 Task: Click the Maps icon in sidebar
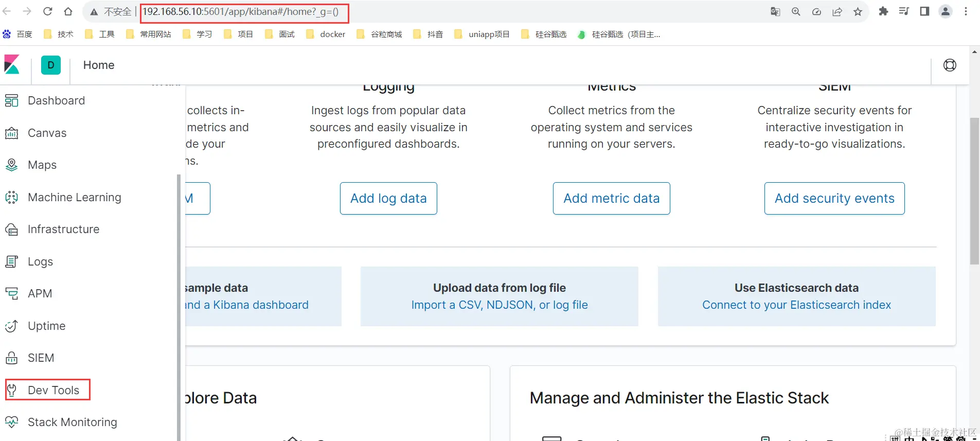pyautogui.click(x=11, y=165)
